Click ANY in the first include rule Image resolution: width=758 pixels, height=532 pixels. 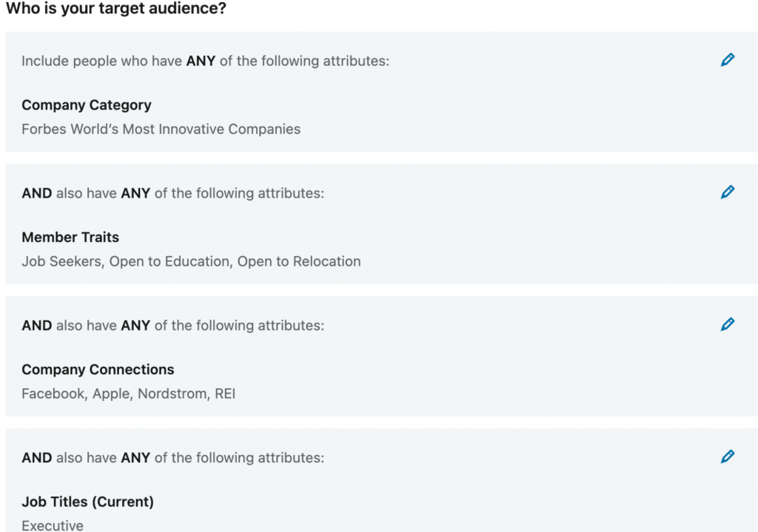pyautogui.click(x=201, y=61)
